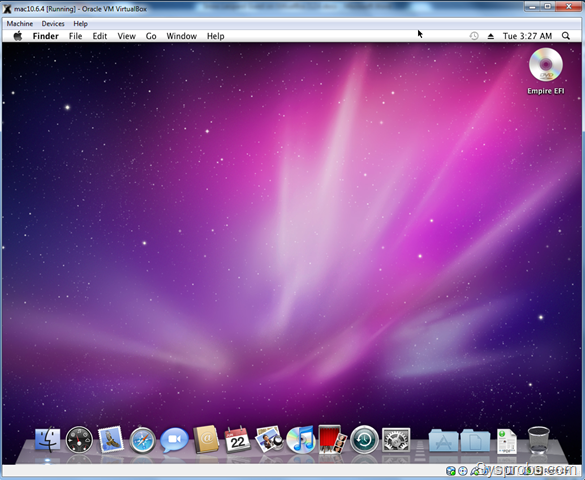Open the Mail app in Dock

[x=111, y=439]
